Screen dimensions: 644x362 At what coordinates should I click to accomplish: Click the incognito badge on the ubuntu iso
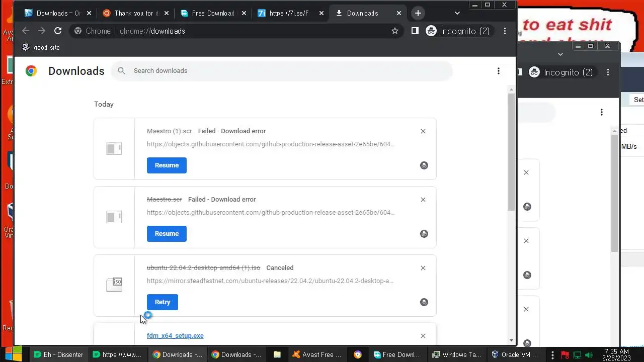click(424, 302)
